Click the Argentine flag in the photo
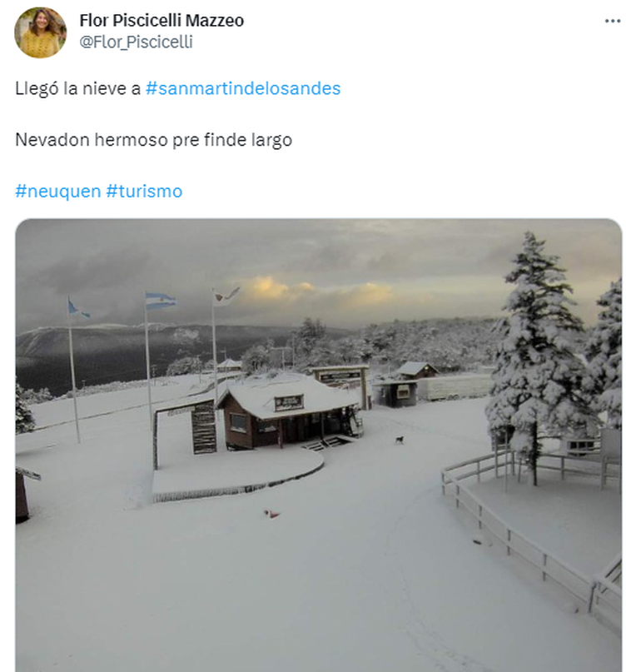Screen dimensions: 641x672 (160, 301)
